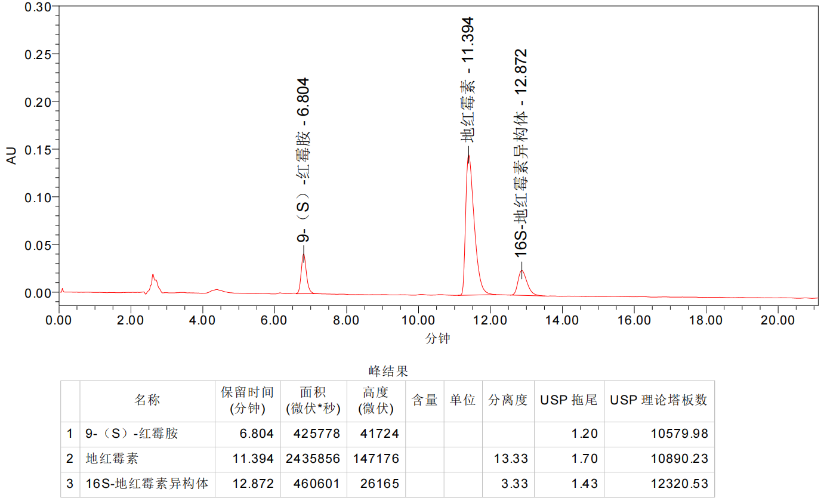This screenshot has height=504, width=824.
Task: Select the 高度 (微伏) column header
Action: (376, 401)
